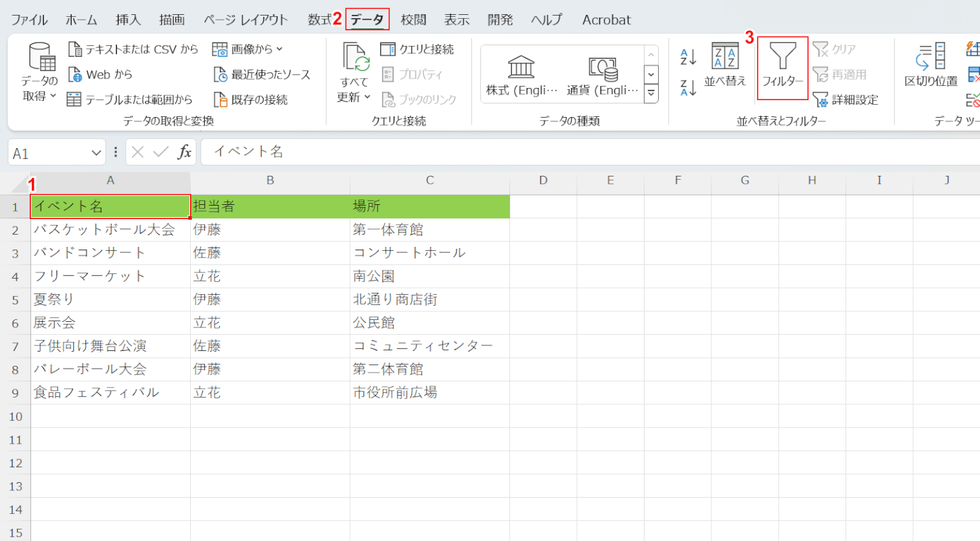Switch to the 挿入 tab
This screenshot has width=980, height=541.
(129, 20)
